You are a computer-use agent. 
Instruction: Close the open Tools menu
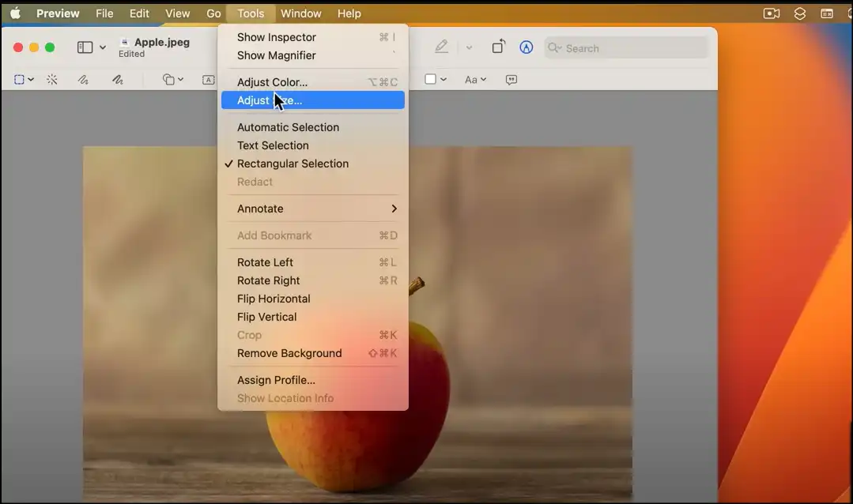[x=251, y=13]
